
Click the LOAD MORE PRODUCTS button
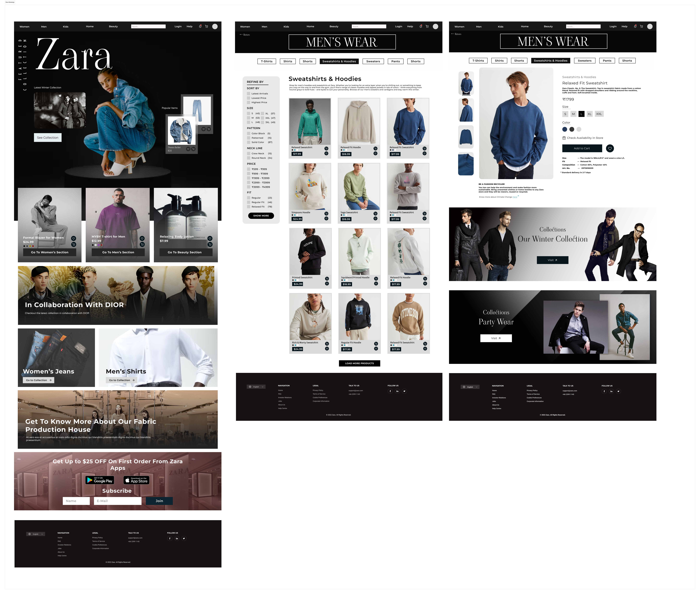360,363
